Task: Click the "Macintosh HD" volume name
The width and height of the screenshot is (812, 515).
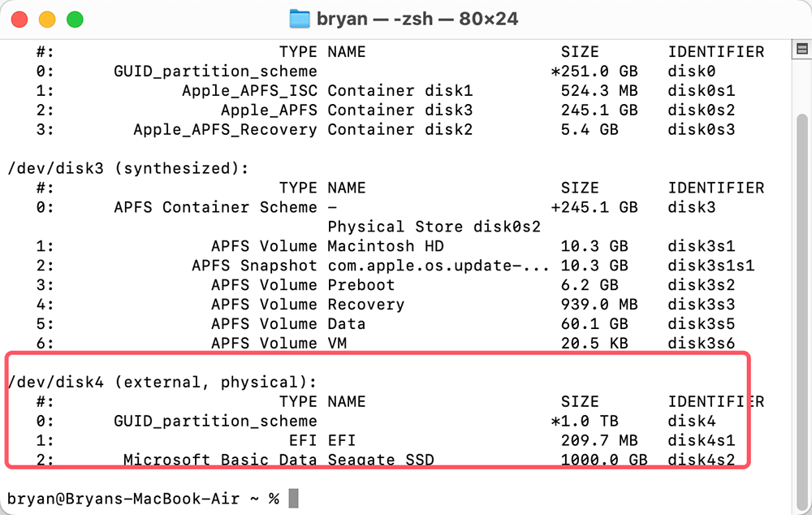Action: [386, 246]
